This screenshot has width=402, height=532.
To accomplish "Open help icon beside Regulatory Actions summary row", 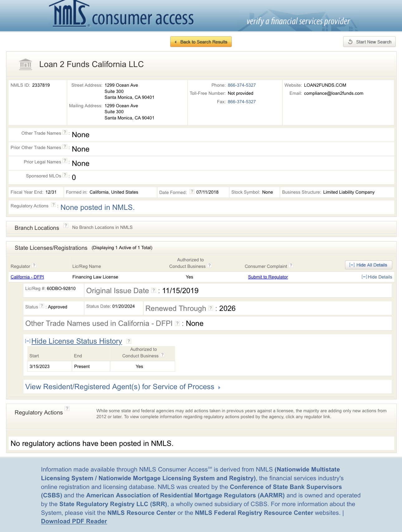I will 54,205.
